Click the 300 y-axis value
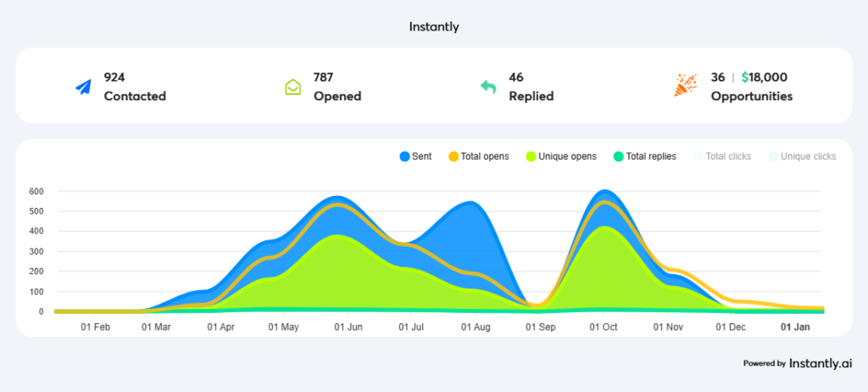Screen dimensions: 868x392 [36, 252]
